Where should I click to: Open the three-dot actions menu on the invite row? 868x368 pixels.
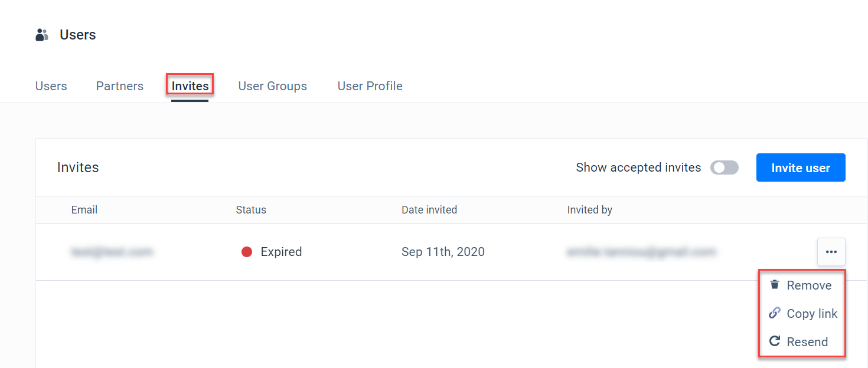(831, 252)
